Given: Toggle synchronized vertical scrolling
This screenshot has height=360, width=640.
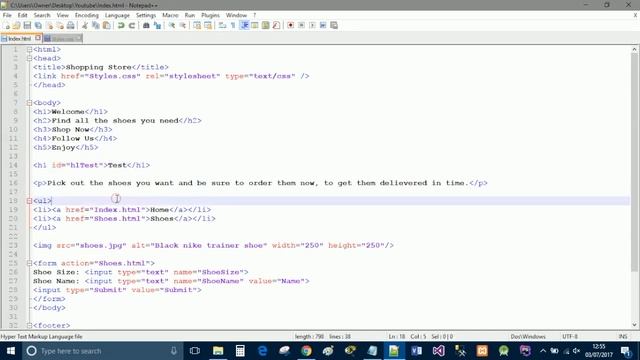Looking at the screenshot, I should click(x=197, y=25).
